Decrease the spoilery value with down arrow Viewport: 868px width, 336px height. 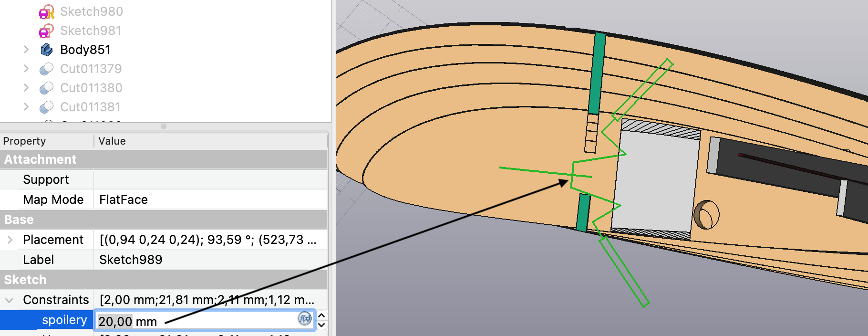click(x=322, y=325)
